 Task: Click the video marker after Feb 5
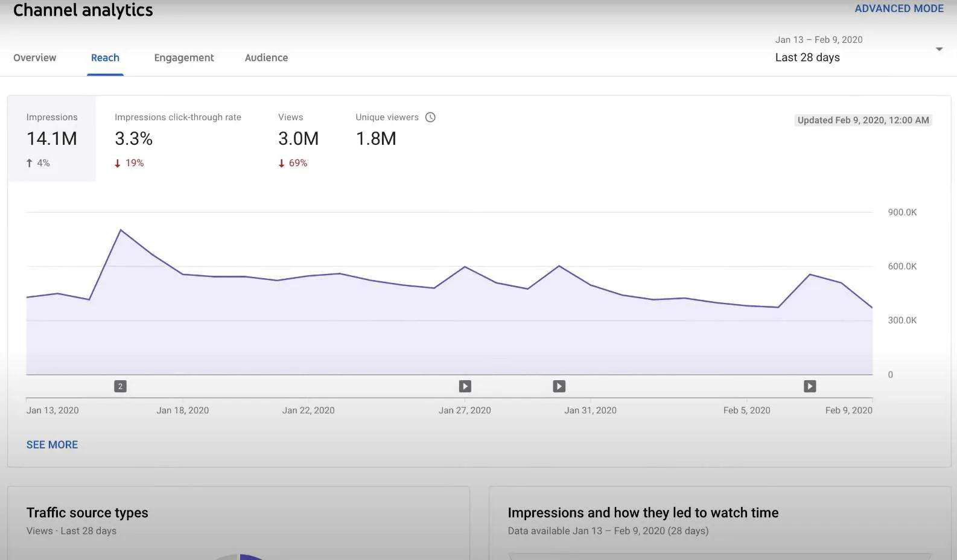(810, 386)
